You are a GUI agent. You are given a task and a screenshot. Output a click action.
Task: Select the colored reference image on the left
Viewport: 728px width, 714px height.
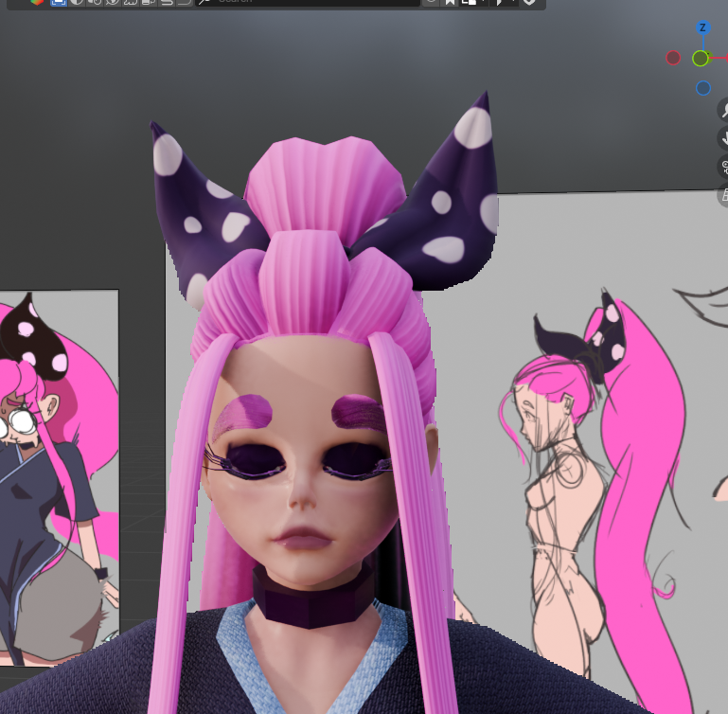pos(59,477)
